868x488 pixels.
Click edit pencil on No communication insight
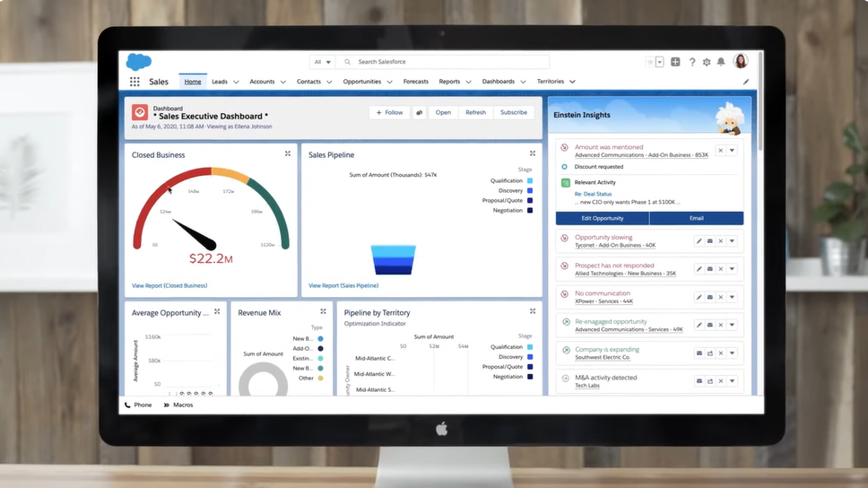point(699,297)
